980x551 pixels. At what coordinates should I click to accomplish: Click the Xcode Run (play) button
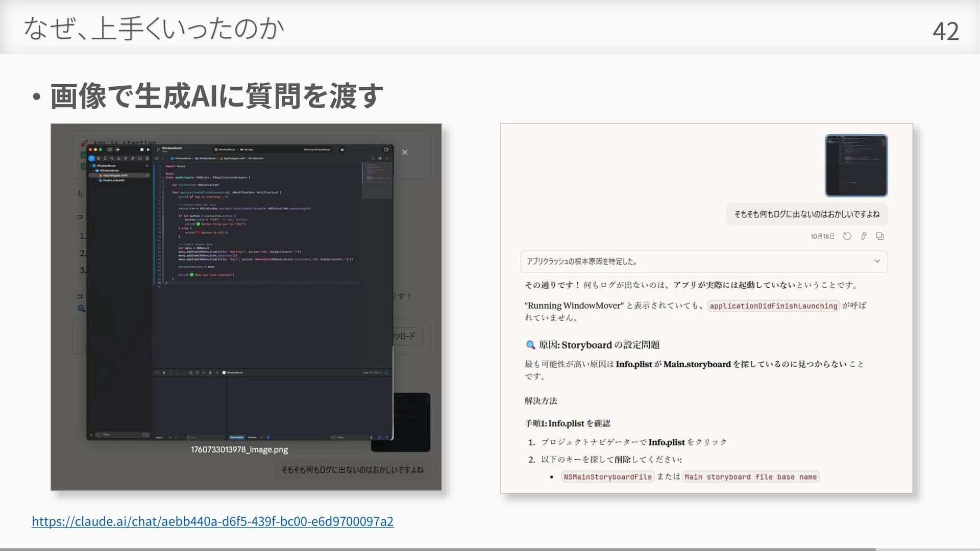pyautogui.click(x=148, y=149)
